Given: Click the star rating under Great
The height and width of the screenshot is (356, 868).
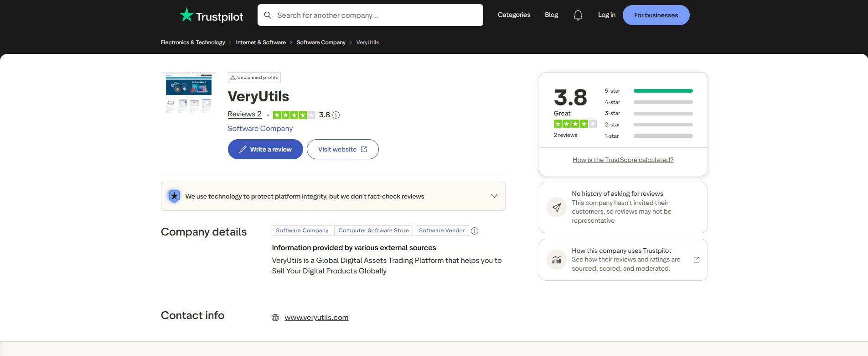Looking at the screenshot, I should coord(575,124).
